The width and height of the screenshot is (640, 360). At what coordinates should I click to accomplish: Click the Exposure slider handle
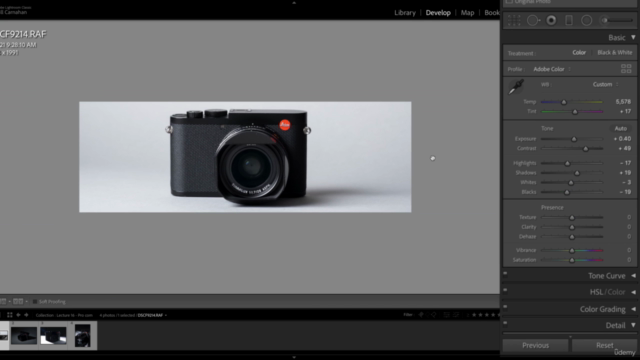point(574,139)
